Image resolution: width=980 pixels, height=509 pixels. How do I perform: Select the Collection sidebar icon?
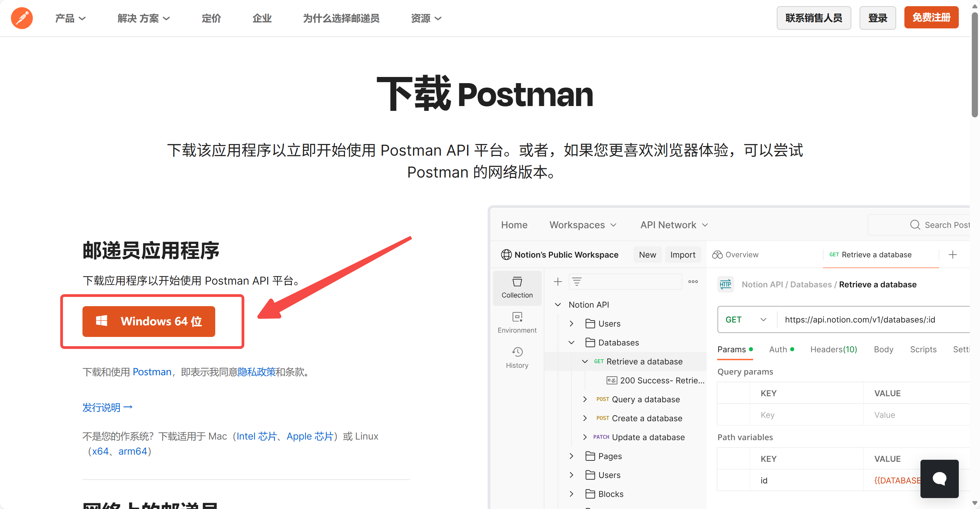[x=517, y=288]
